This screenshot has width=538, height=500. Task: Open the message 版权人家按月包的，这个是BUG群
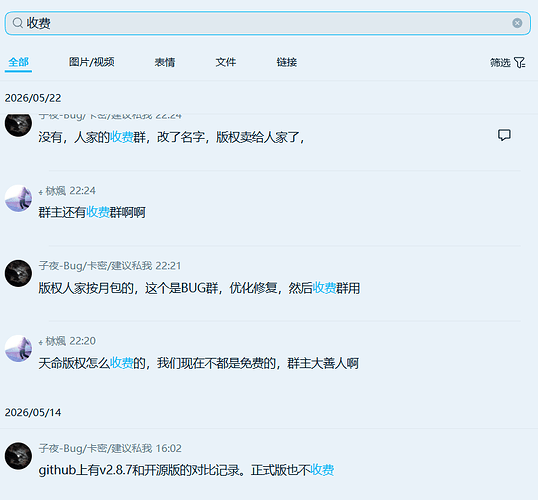[199, 288]
